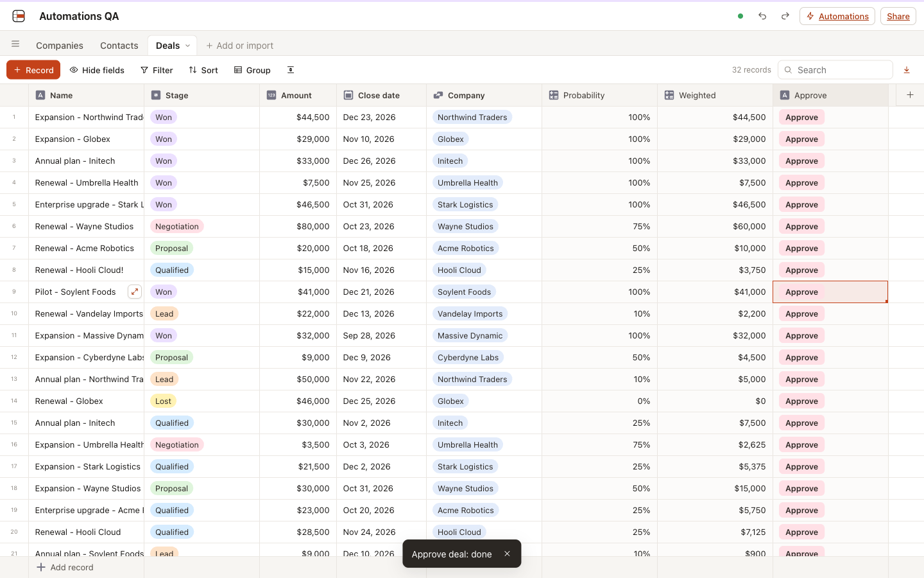The image size is (924, 578).
Task: Click the Stage column header
Action: pos(202,95)
